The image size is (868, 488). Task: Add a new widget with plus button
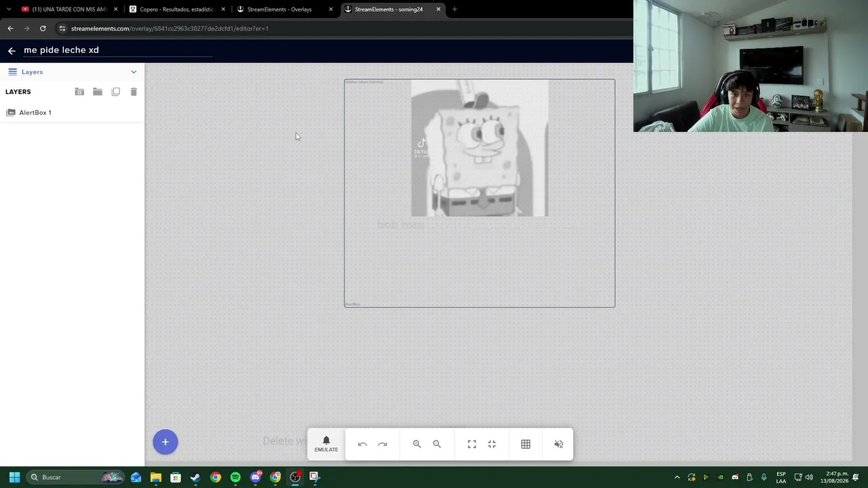pos(165,442)
